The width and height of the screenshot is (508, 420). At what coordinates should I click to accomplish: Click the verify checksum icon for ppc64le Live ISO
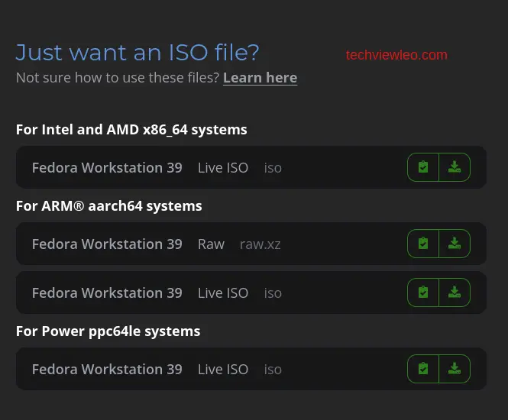coord(423,369)
